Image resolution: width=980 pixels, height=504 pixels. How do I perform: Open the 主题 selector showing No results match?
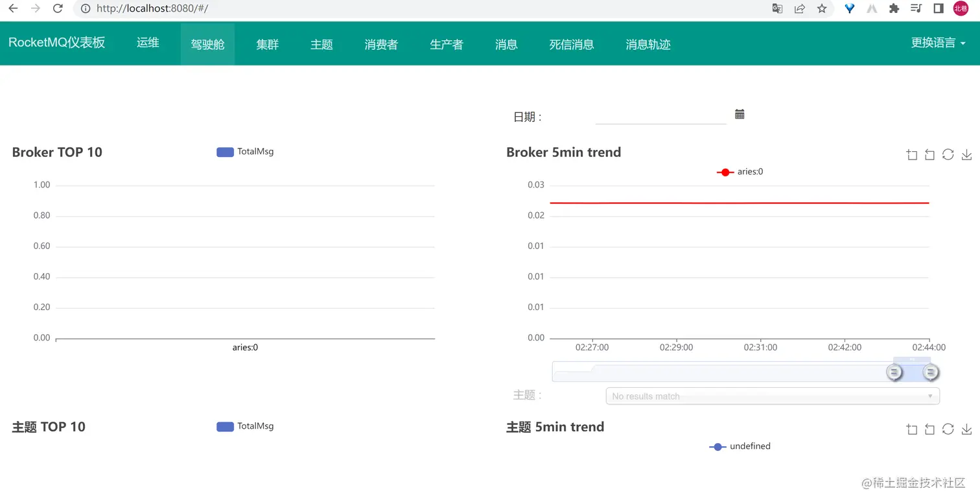click(773, 396)
